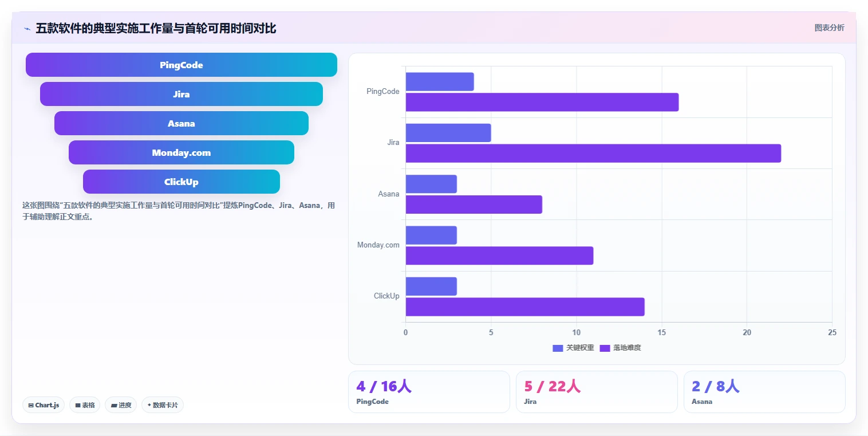Click the 关键权重 legend color box
This screenshot has height=436, width=868.
pyautogui.click(x=558, y=348)
